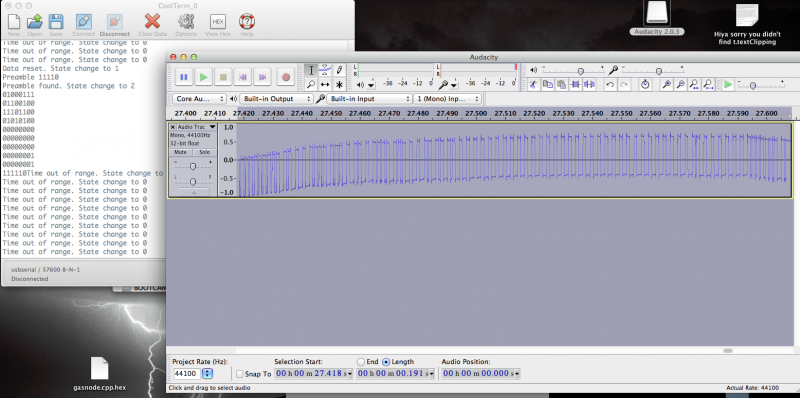Stop playback with the Stop button
The image size is (800, 398).
223,77
